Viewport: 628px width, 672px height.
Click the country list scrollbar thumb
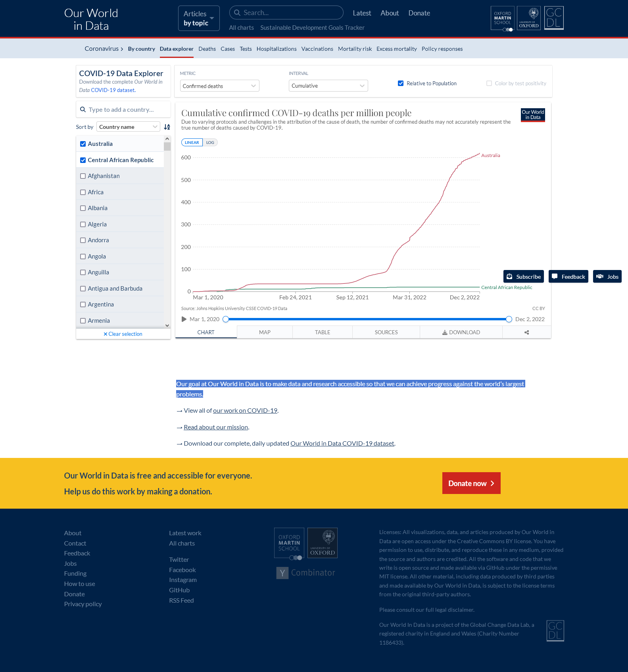[x=167, y=146]
